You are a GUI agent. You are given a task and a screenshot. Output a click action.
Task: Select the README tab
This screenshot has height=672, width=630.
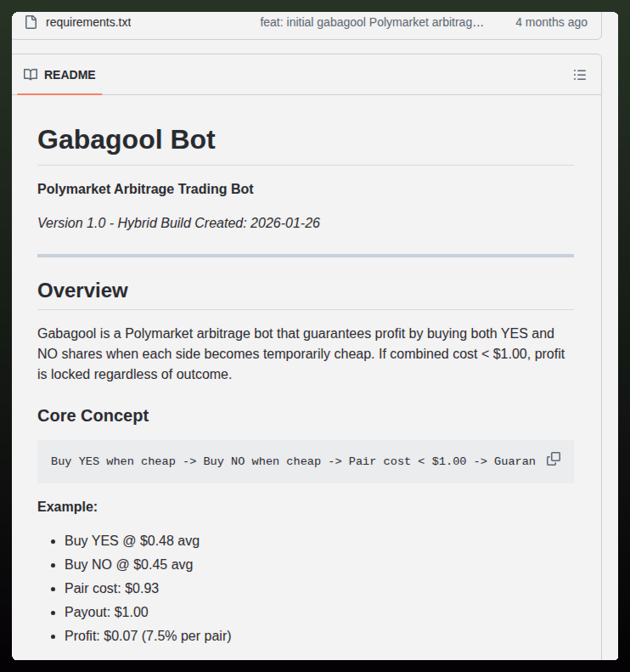(x=59, y=75)
